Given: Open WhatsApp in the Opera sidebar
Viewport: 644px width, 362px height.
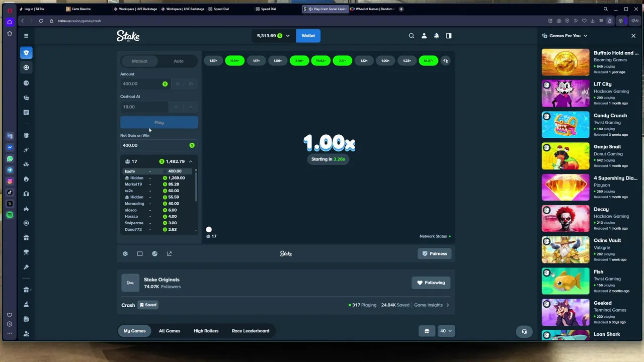Looking at the screenshot, I should (10, 159).
